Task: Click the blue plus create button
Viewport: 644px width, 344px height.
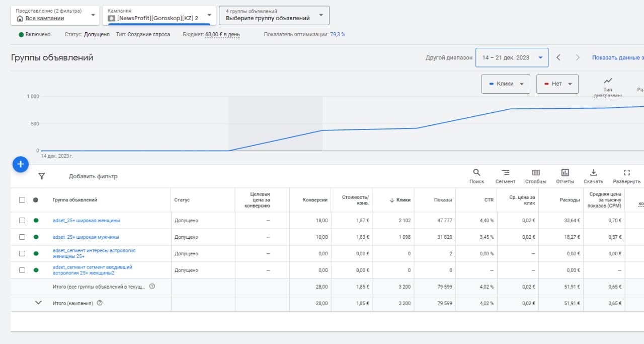Action: (21, 164)
